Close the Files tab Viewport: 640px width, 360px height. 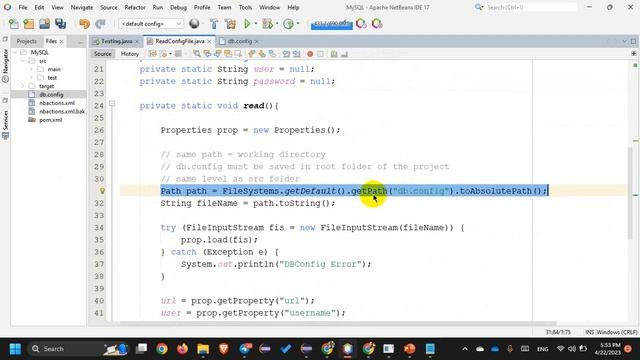click(62, 42)
